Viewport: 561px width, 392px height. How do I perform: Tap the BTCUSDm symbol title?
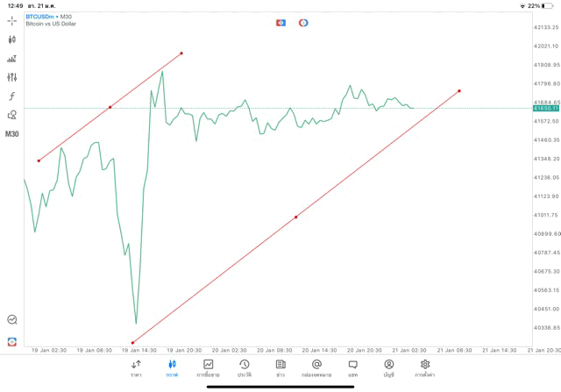point(40,17)
